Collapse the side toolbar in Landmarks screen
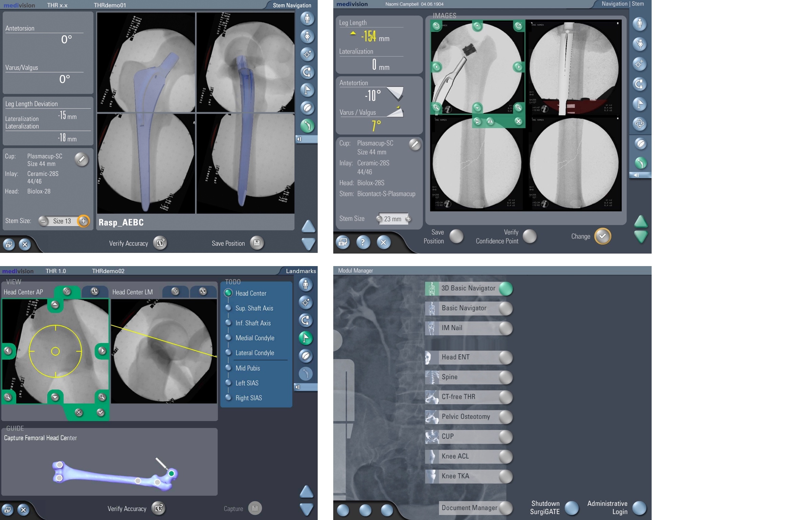812x520 pixels. 298,387
